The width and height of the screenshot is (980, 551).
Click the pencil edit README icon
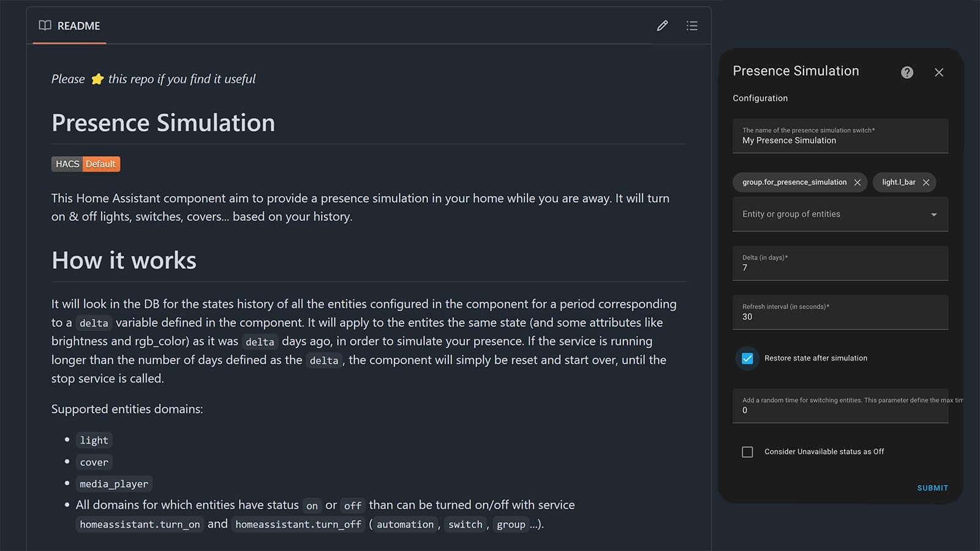point(662,26)
